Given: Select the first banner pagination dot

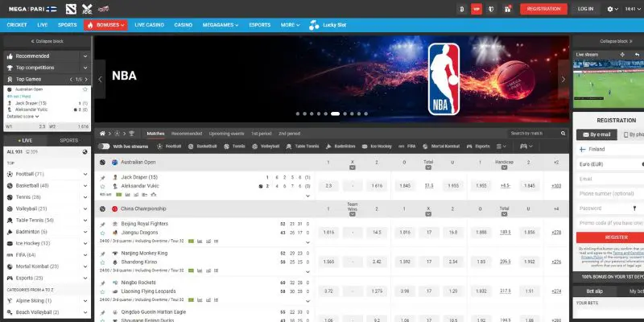Looking at the screenshot, I should pyautogui.click(x=298, y=114).
